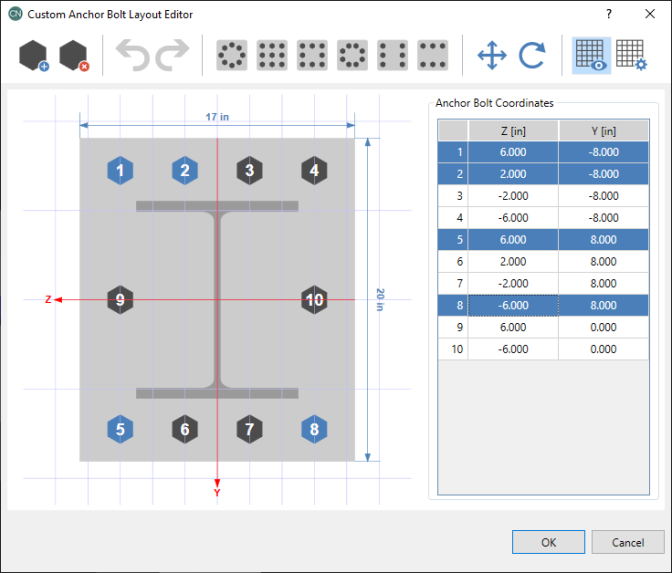Click the move bolts arrows icon
672x573 pixels.
tap(492, 56)
